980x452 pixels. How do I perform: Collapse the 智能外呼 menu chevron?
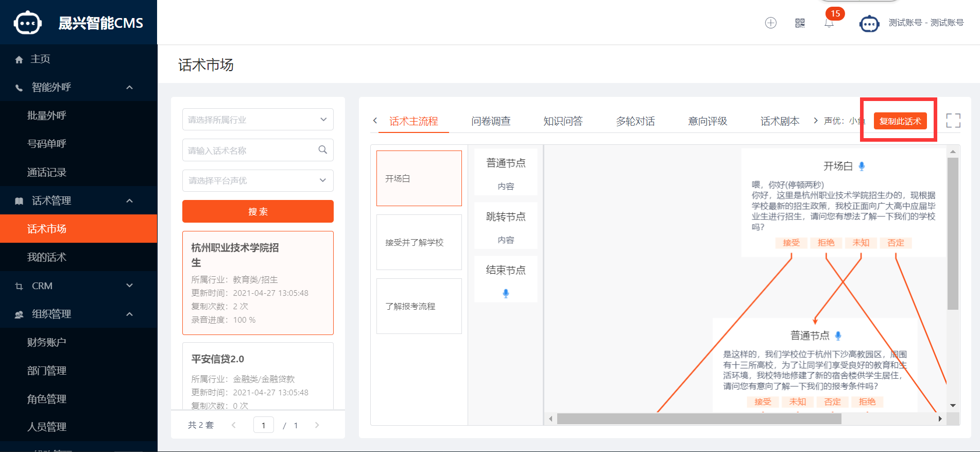coord(130,87)
